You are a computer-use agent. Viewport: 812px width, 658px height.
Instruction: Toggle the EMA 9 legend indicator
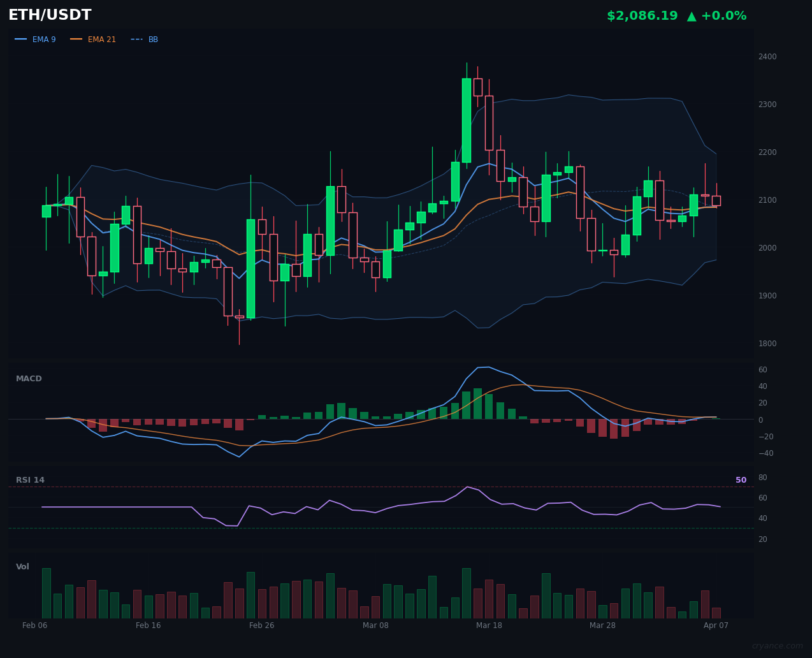pos(44,39)
